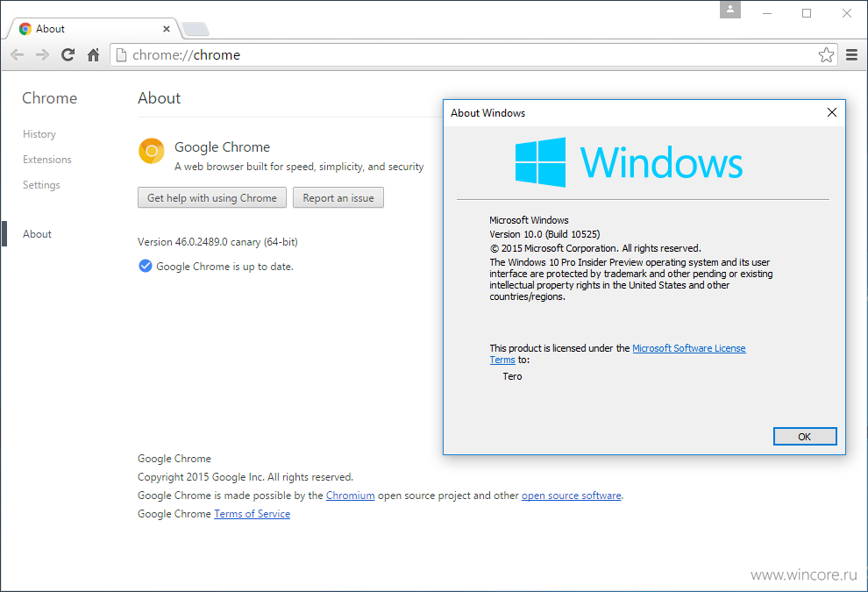
Task: Go forward with the forward arrow
Action: pos(42,55)
